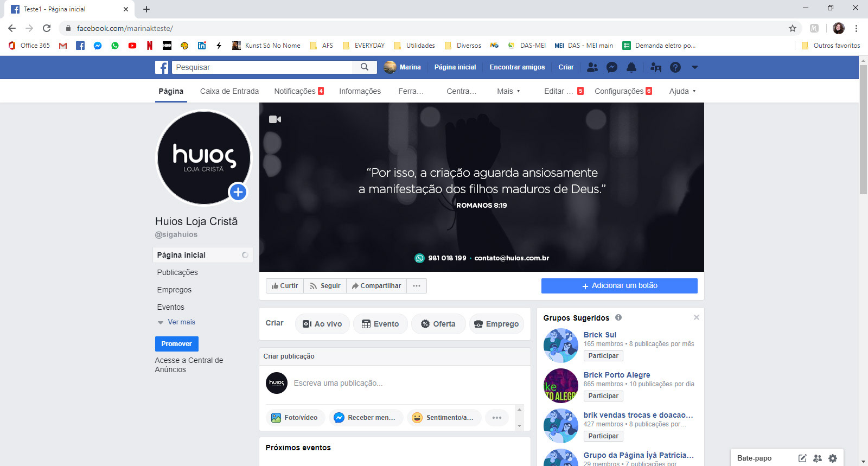Open the Netflix bookmark icon
Viewport: 868px width, 466px height.
coord(150,46)
